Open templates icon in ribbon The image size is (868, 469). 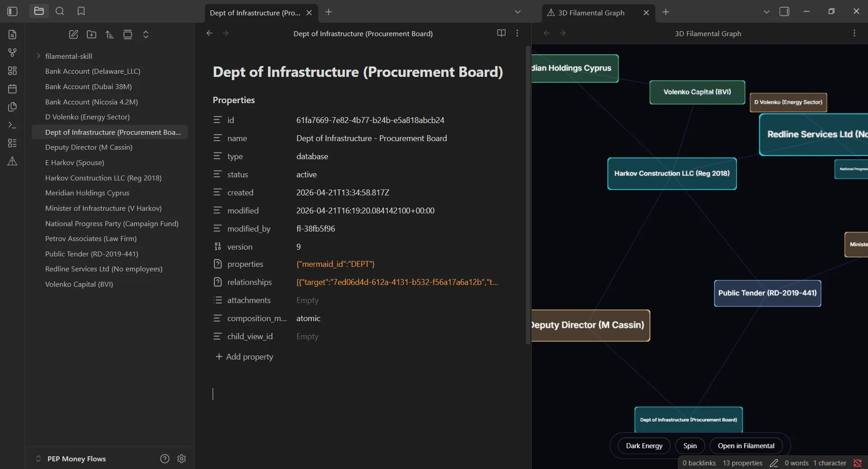pyautogui.click(x=12, y=107)
